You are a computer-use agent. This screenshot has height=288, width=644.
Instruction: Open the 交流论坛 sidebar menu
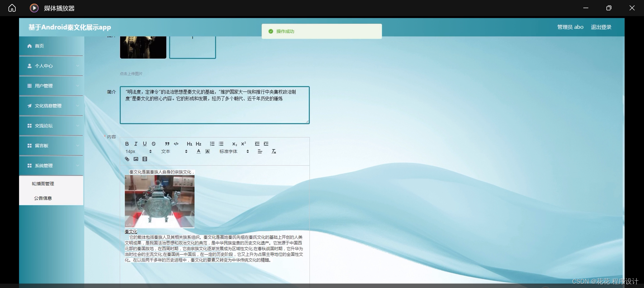51,126
